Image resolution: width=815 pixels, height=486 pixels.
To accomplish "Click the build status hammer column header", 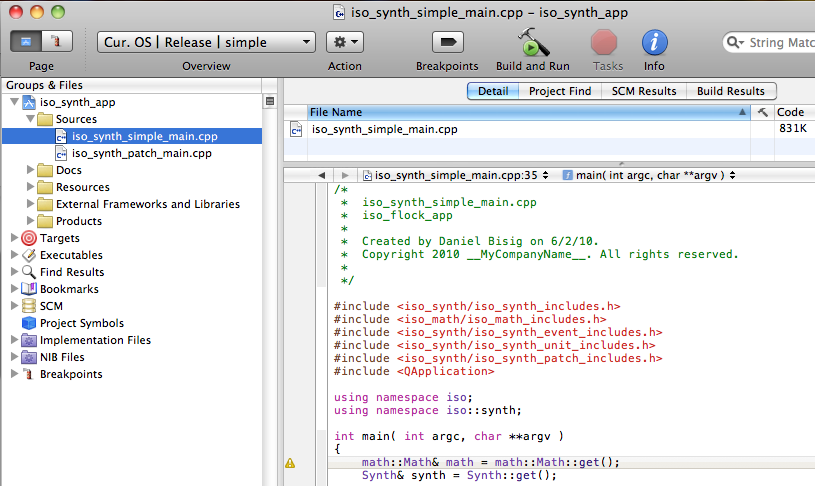I will [x=763, y=112].
